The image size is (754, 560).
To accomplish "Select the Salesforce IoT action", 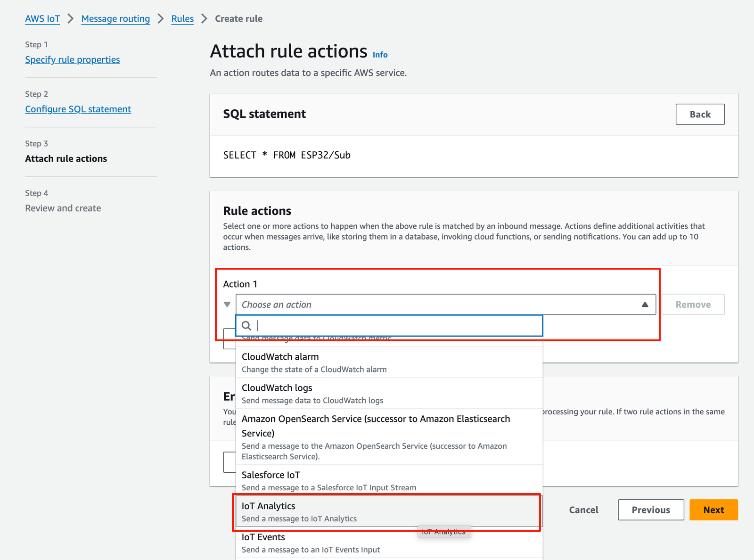I will click(389, 481).
